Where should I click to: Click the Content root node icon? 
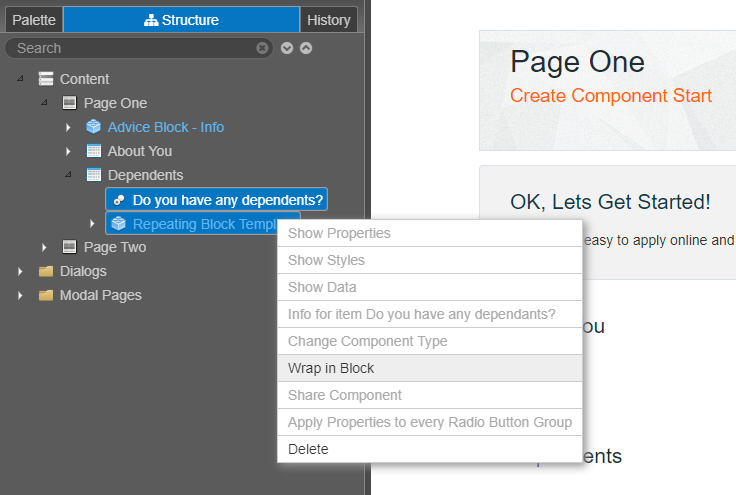[46, 79]
